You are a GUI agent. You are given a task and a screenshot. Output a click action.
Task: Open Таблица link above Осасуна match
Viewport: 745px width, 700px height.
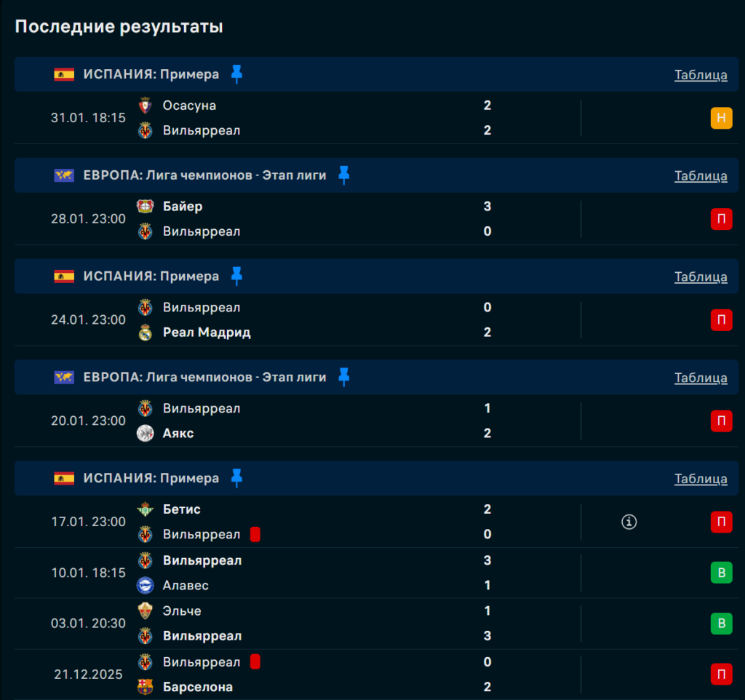701,74
